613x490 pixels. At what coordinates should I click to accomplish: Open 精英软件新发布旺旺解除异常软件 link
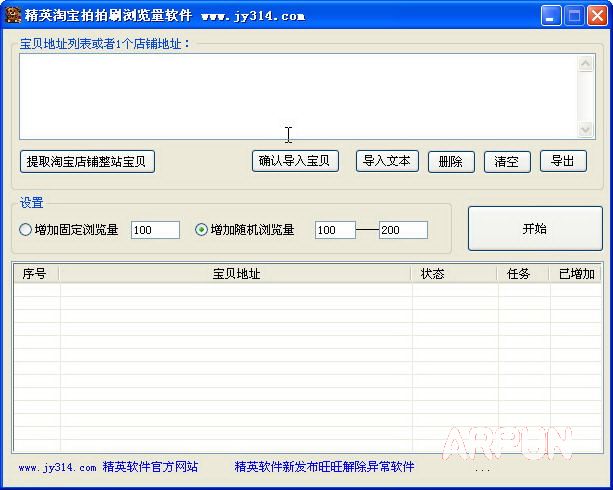(324, 467)
